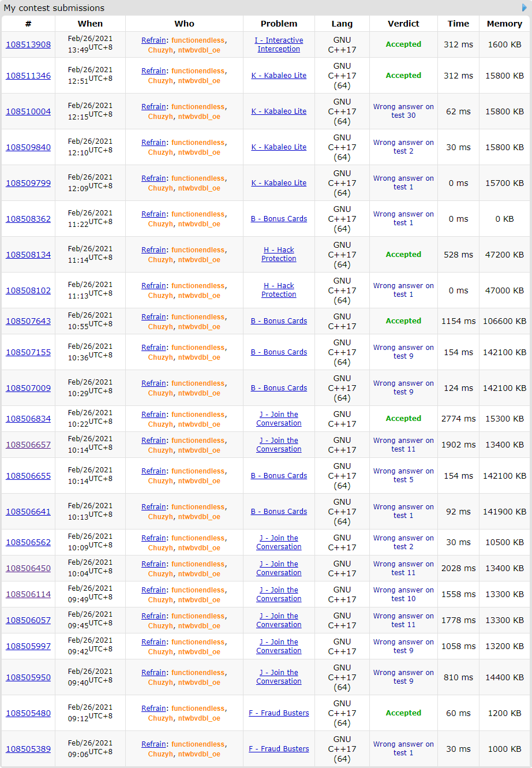The height and width of the screenshot is (768, 532).
Task: Open the I - Interactive Interception problem
Action: click(x=279, y=44)
